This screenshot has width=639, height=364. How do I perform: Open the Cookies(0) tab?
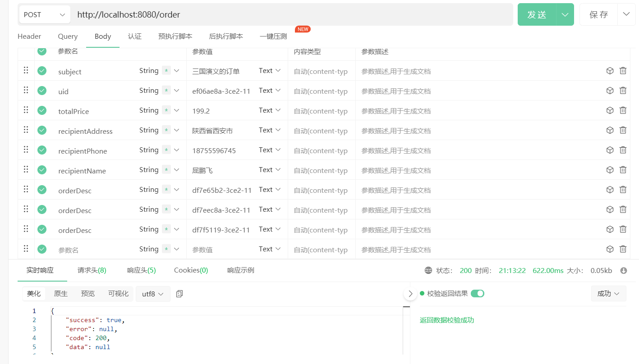pos(191,270)
